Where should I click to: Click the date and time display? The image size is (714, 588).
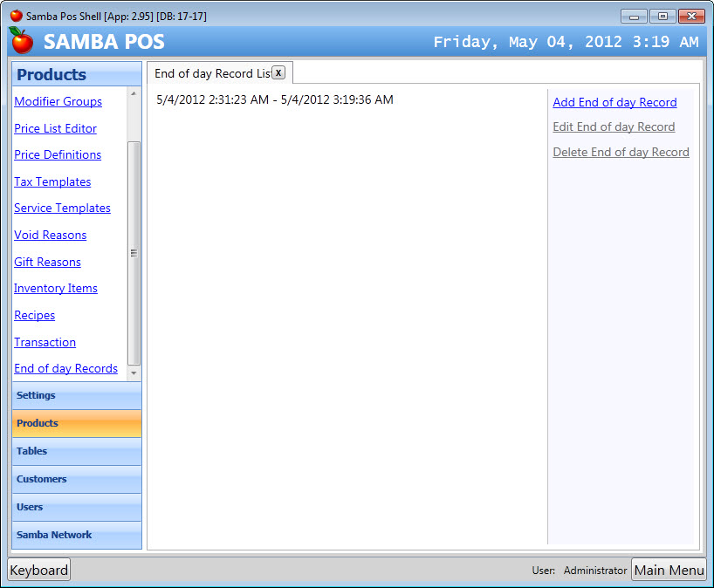pos(566,42)
